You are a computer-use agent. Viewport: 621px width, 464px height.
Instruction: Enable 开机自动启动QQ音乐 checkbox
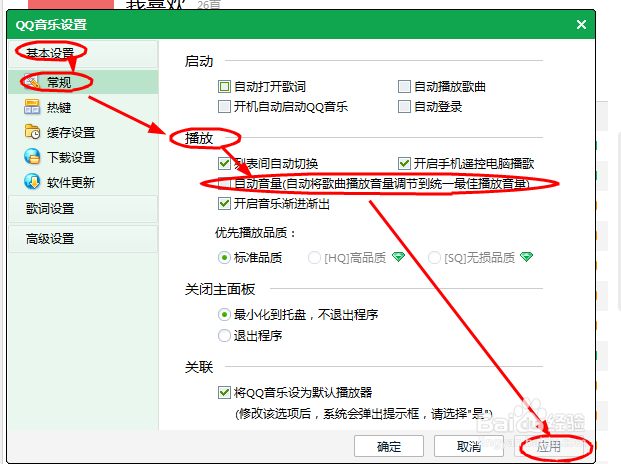tap(224, 106)
